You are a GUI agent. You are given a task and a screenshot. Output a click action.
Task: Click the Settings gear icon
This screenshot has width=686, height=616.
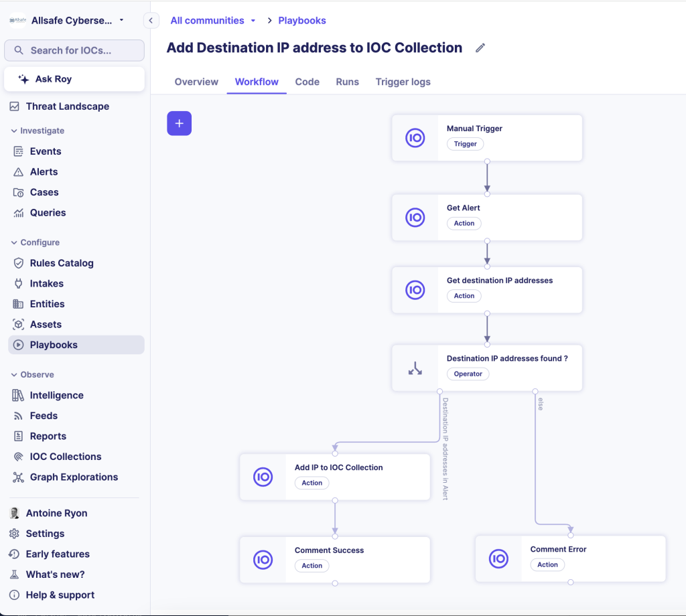point(15,534)
